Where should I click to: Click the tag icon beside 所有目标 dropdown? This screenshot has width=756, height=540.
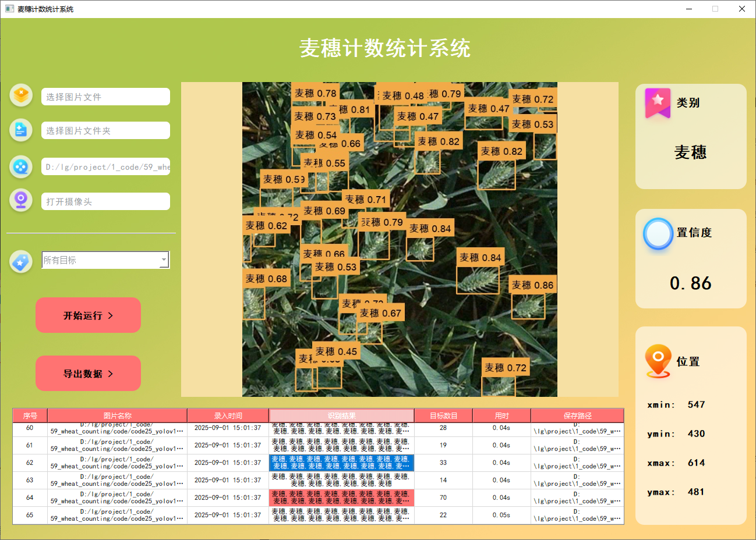tap(21, 262)
